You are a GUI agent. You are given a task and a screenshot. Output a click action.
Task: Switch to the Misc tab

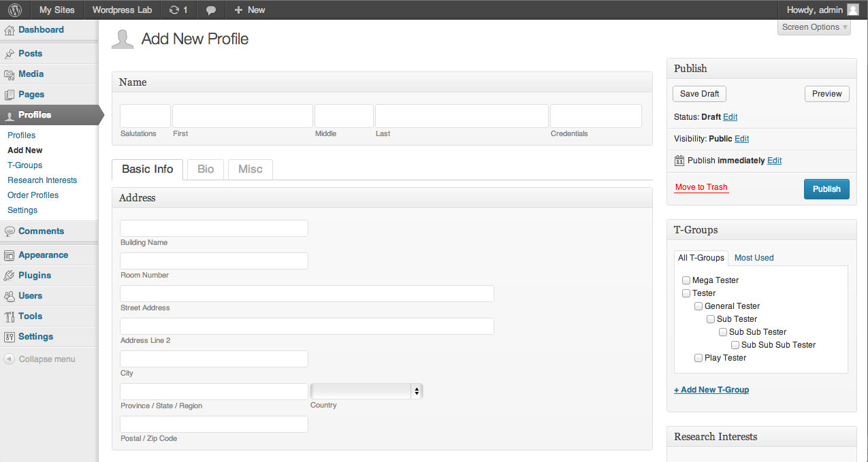tap(251, 169)
